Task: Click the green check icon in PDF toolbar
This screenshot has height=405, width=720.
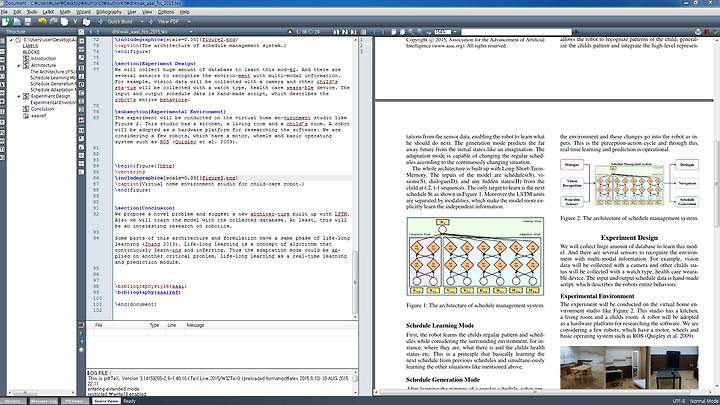Action: 715,32
